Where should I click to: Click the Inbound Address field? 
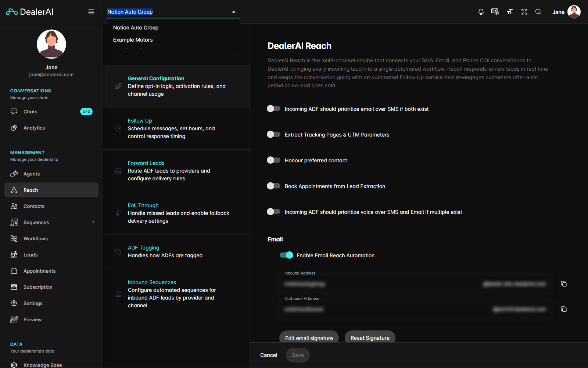click(416, 284)
